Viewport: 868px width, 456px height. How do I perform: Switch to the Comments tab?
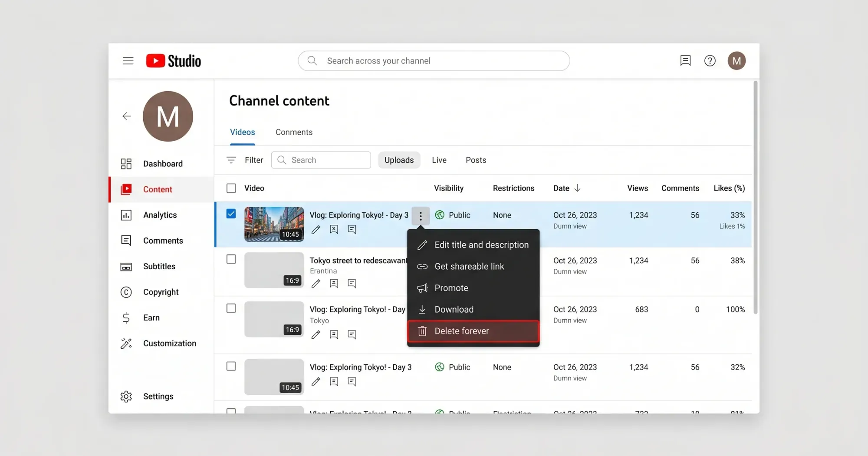294,132
